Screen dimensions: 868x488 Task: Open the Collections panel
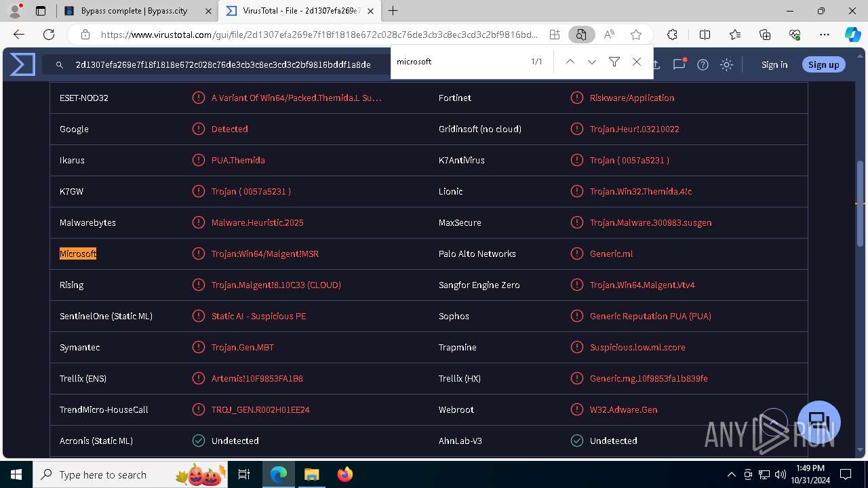click(765, 35)
